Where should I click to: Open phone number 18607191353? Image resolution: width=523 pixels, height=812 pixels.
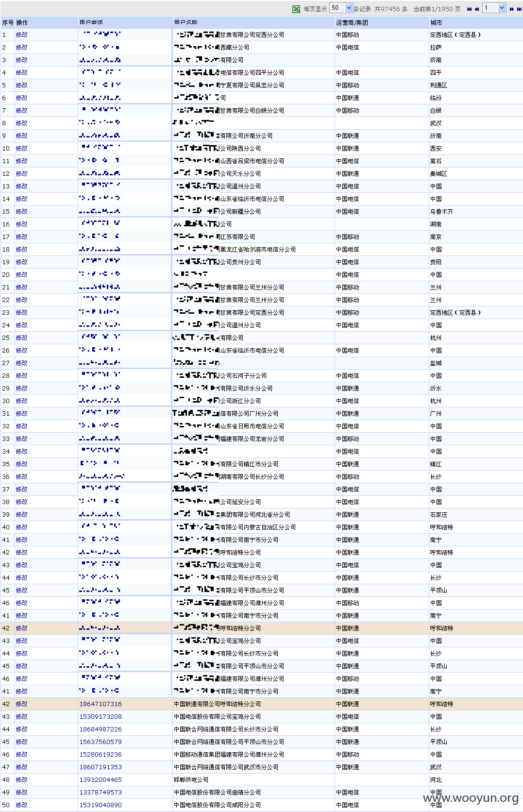click(x=101, y=767)
